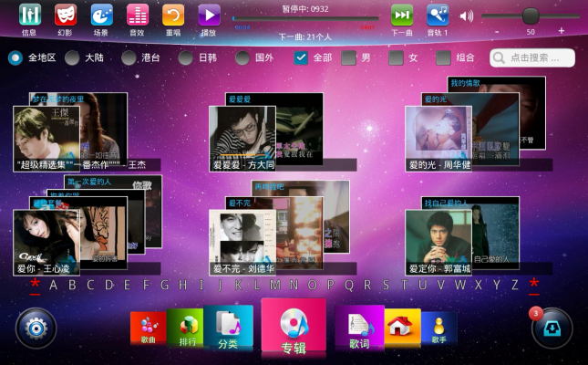Screen dimensions: 588x365
Task: Switch to the 歌词 lyrics tab
Action: pos(359,328)
